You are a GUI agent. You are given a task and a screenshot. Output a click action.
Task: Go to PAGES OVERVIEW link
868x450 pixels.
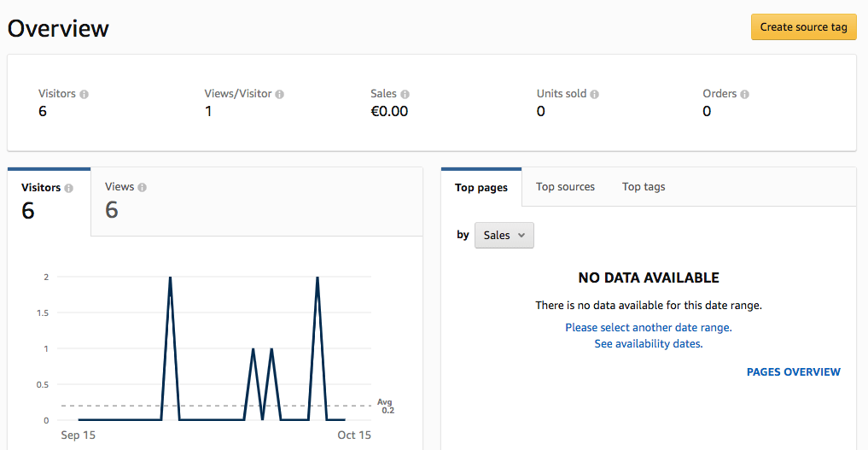click(x=793, y=371)
